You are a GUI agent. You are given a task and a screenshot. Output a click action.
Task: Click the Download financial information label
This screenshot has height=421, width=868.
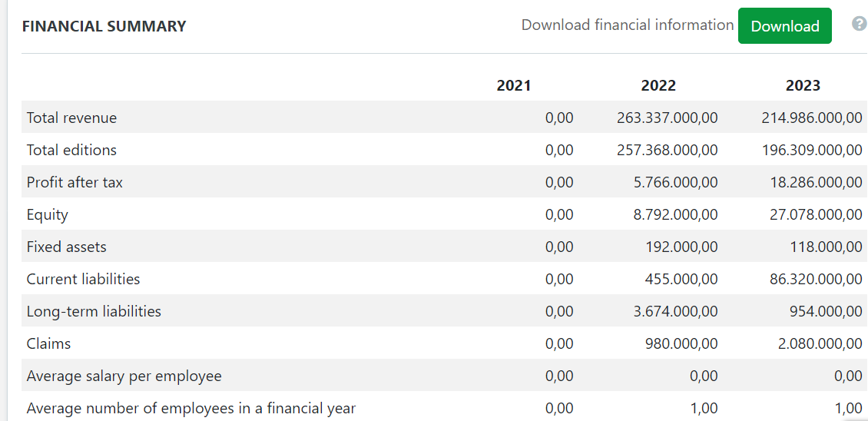(x=628, y=25)
